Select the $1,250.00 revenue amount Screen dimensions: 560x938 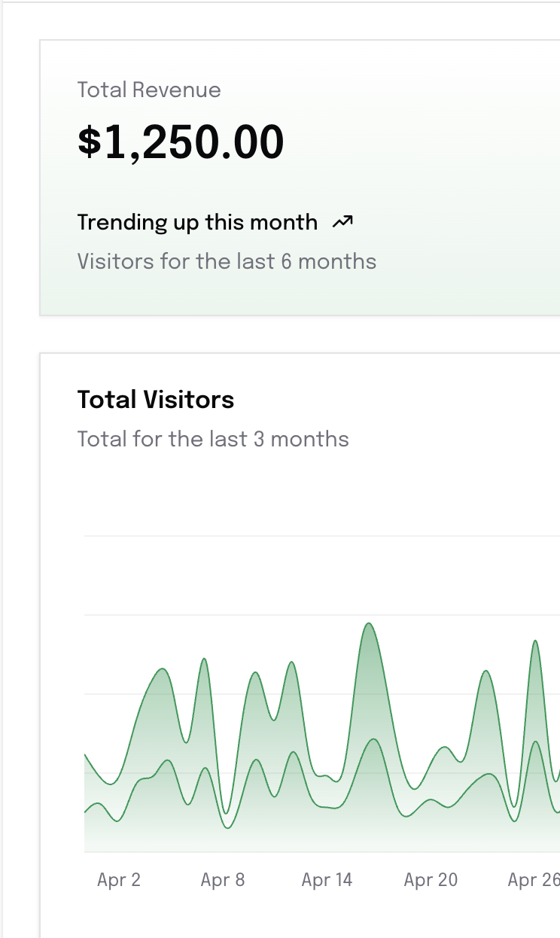181,142
